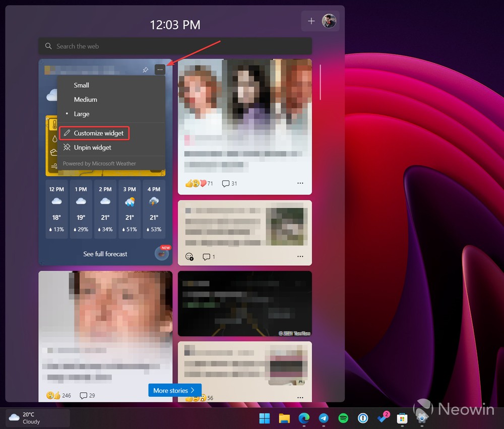
Task: Open File Explorer from the taskbar
Action: pyautogui.click(x=284, y=418)
